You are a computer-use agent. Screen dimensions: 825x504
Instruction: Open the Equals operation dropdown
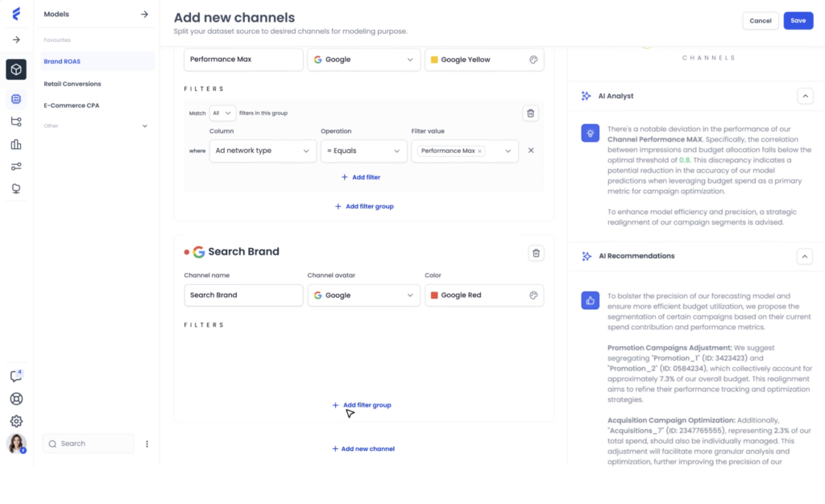[363, 151]
